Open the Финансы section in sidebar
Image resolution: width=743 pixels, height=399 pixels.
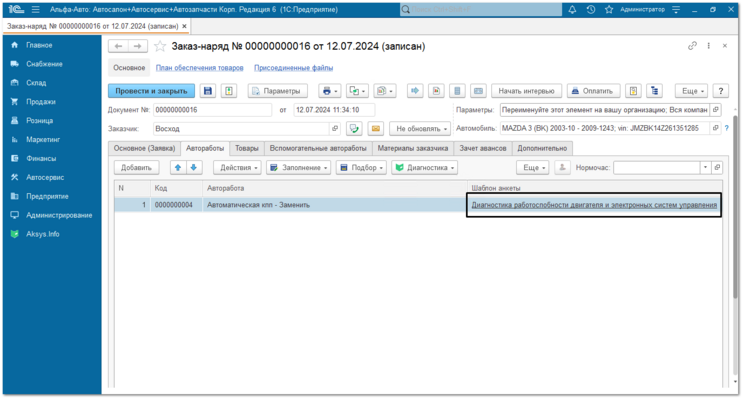pos(41,158)
